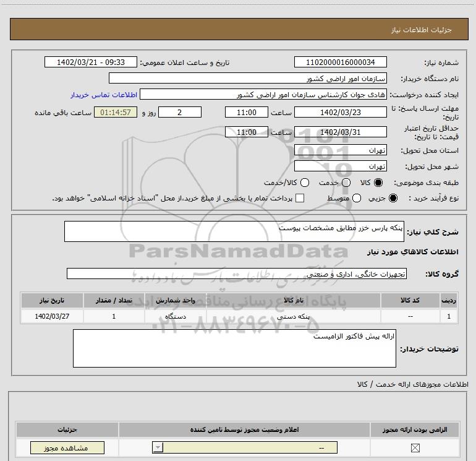The width and height of the screenshot is (476, 461).
Task: Click the unit cell 'دستگاه'
Action: (x=175, y=316)
